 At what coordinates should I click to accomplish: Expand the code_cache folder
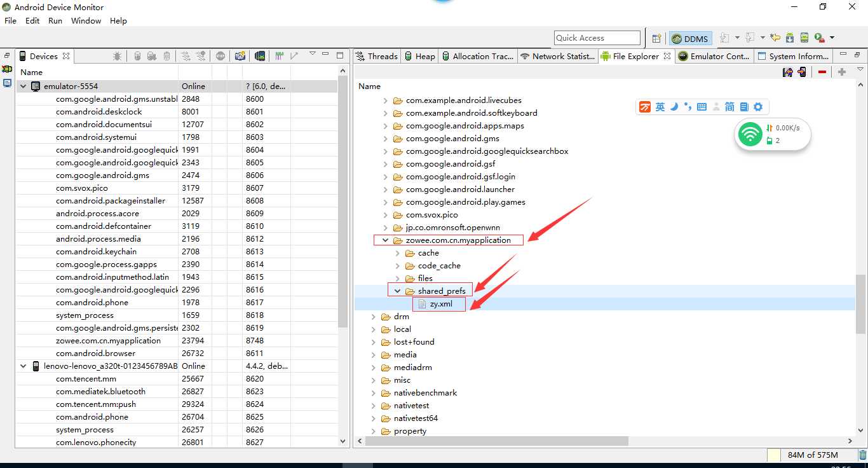click(x=397, y=266)
